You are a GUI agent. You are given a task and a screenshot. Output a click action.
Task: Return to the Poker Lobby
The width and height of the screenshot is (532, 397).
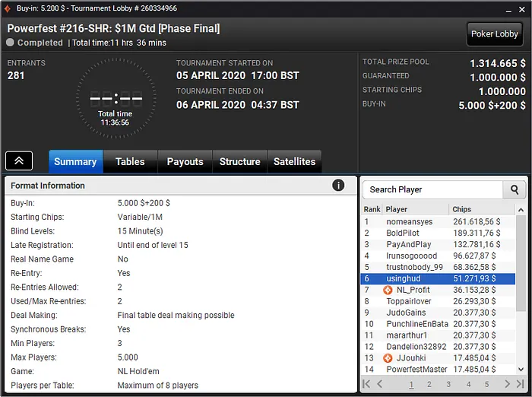click(x=494, y=34)
